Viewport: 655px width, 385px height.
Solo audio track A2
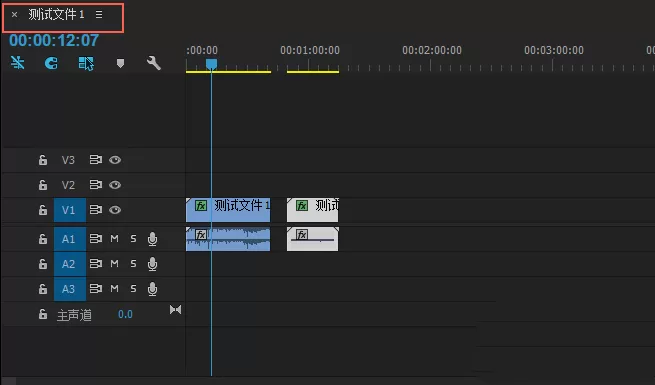click(x=133, y=264)
